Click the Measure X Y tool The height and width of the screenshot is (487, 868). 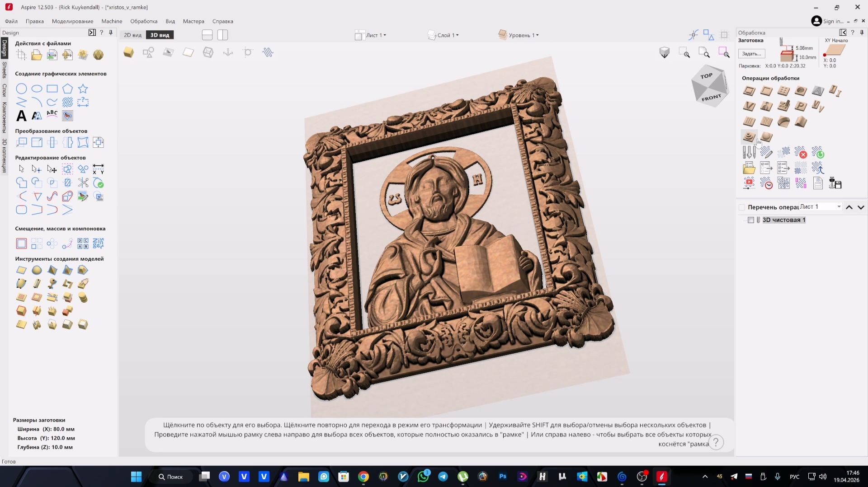[x=98, y=169]
